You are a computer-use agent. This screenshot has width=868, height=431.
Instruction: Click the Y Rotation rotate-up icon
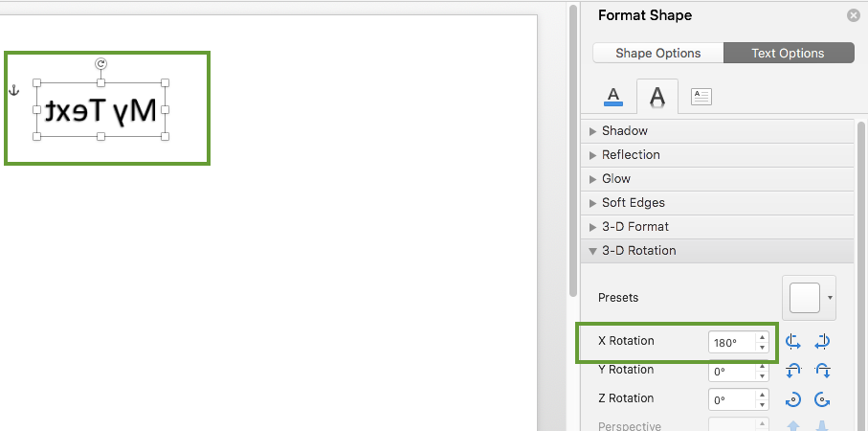tap(793, 371)
